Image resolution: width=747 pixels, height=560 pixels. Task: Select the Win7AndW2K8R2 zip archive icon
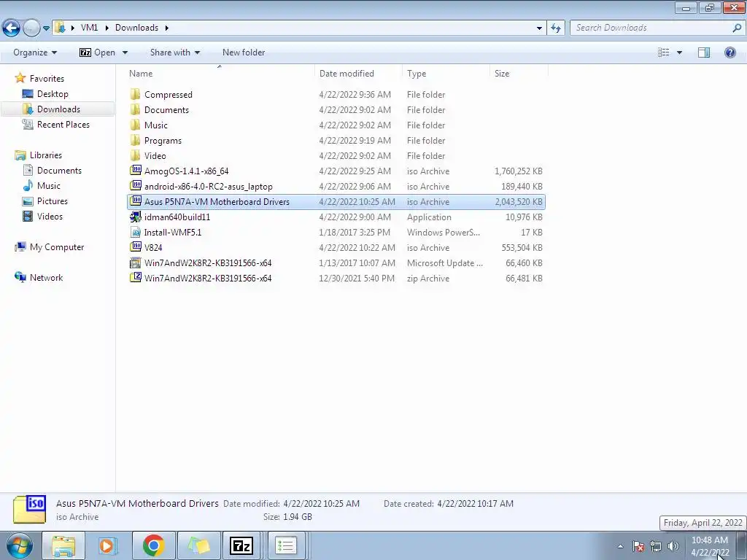135,278
